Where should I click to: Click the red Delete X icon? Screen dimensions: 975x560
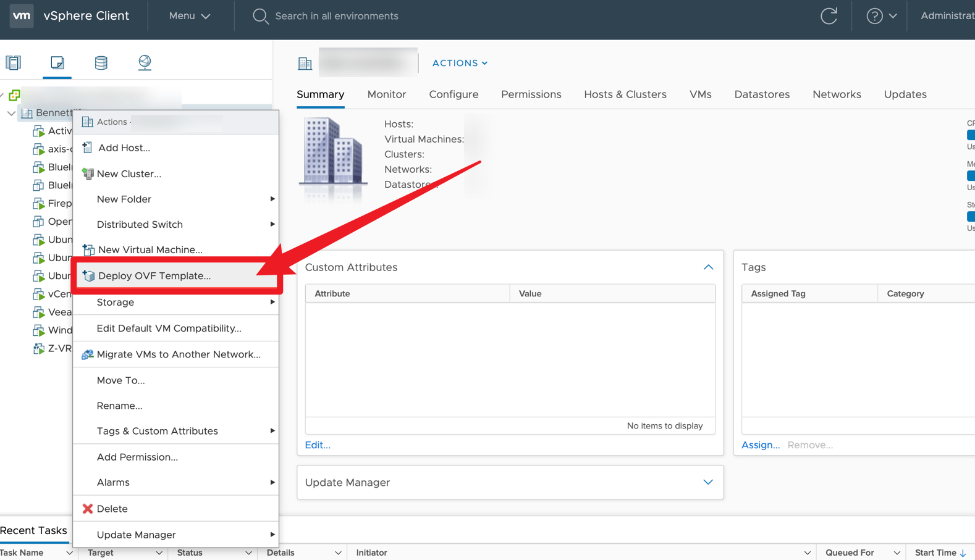[x=88, y=509]
